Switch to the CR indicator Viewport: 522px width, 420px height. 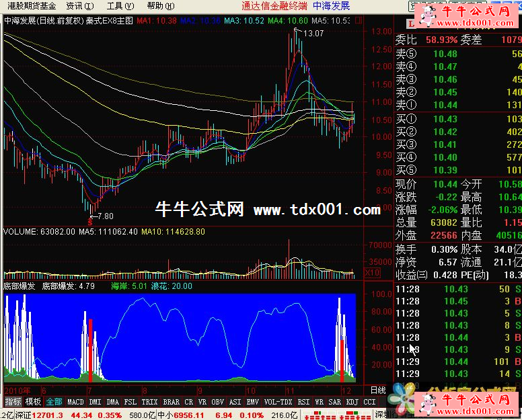(x=189, y=402)
